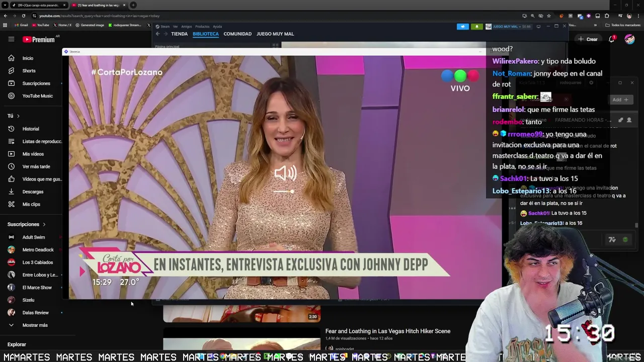Open a new browser tab
This screenshot has width=644, height=362.
tap(133, 5)
